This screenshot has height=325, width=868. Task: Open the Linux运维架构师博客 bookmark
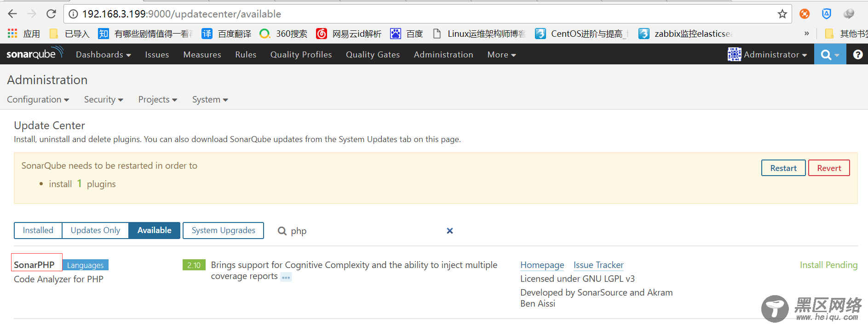479,34
